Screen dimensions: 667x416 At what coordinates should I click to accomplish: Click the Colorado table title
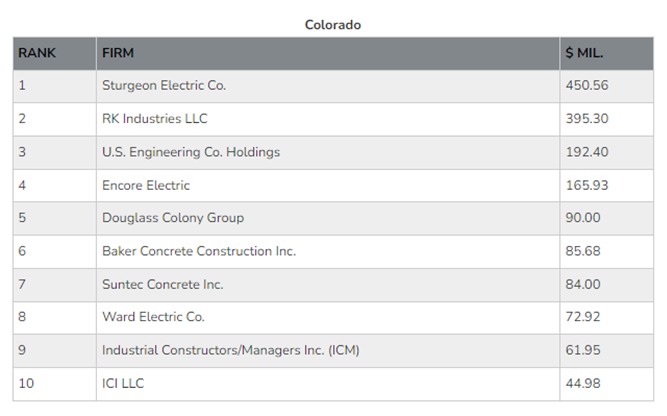[333, 24]
